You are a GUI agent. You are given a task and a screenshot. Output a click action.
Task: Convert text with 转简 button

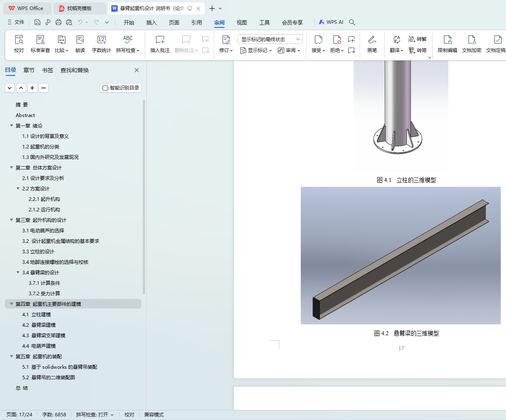418,50
